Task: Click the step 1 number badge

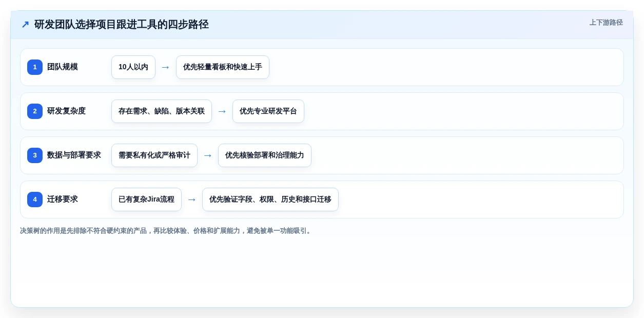Action: [35, 67]
